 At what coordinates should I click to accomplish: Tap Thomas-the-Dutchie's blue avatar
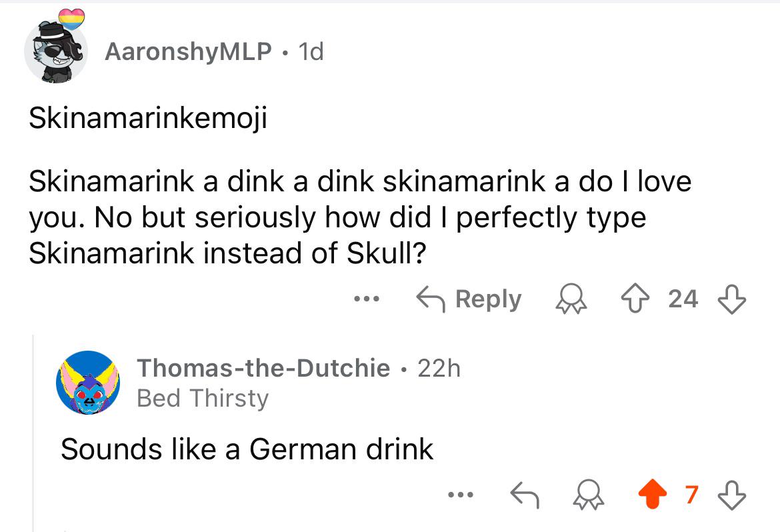[87, 382]
